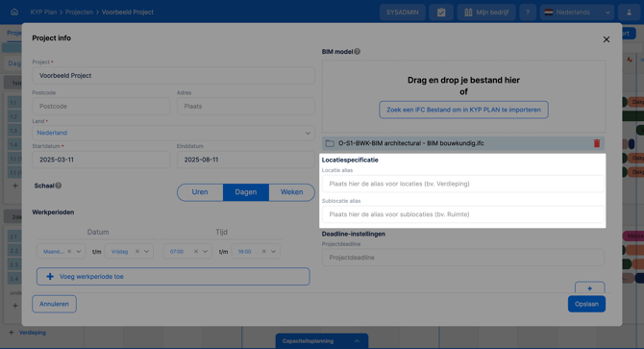Close the Project info dialog

pos(607,39)
